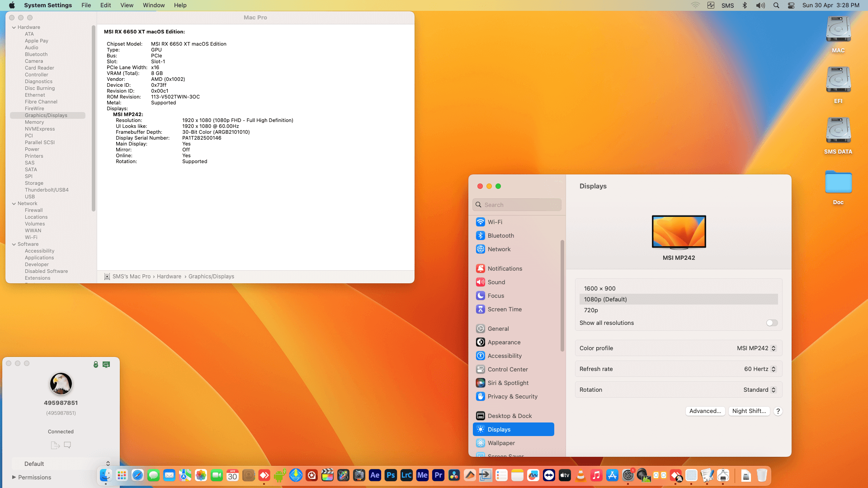Expand the Permissions section
Screen dimensions: 868x488
click(x=14, y=477)
